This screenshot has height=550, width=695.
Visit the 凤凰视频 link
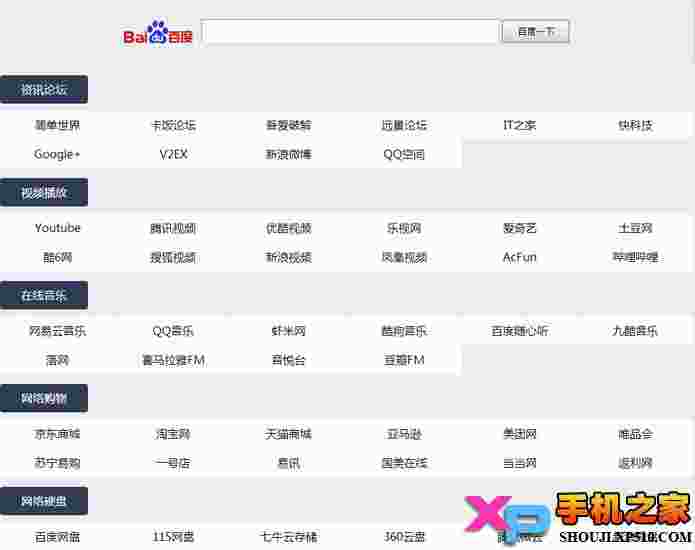404,257
